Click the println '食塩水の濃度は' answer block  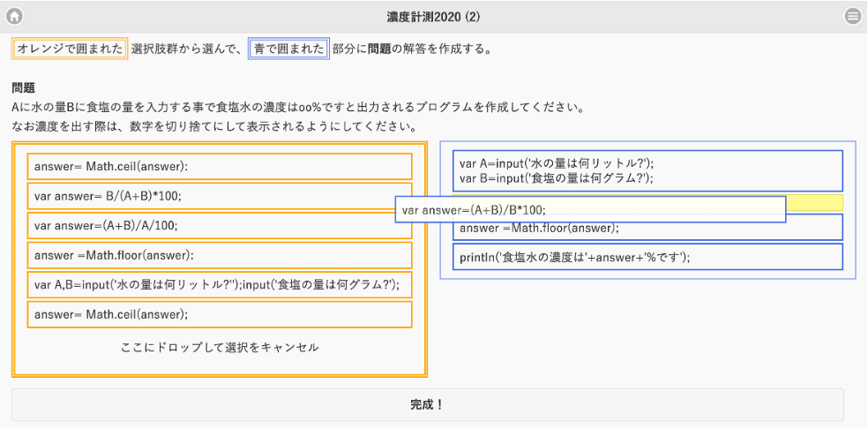pyautogui.click(x=648, y=258)
